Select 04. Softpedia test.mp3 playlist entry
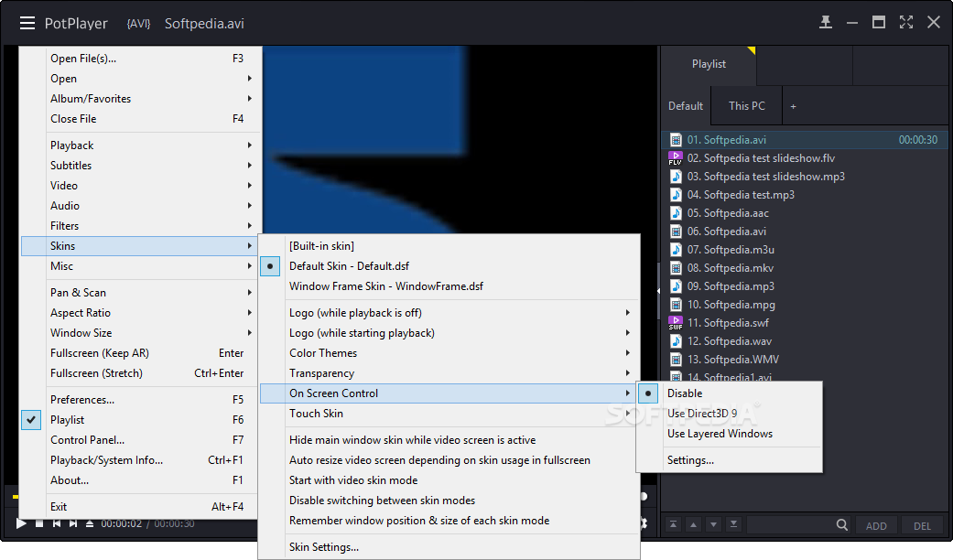 pyautogui.click(x=804, y=194)
